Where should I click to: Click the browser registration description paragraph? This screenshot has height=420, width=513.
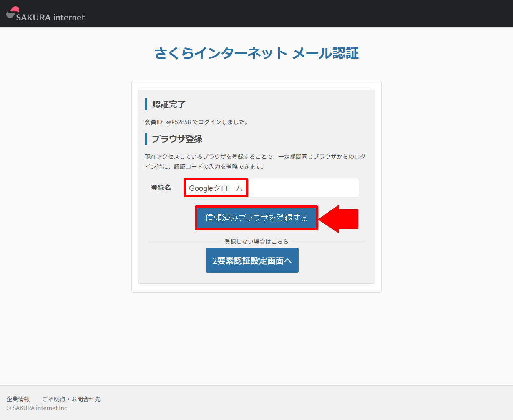[255, 162]
